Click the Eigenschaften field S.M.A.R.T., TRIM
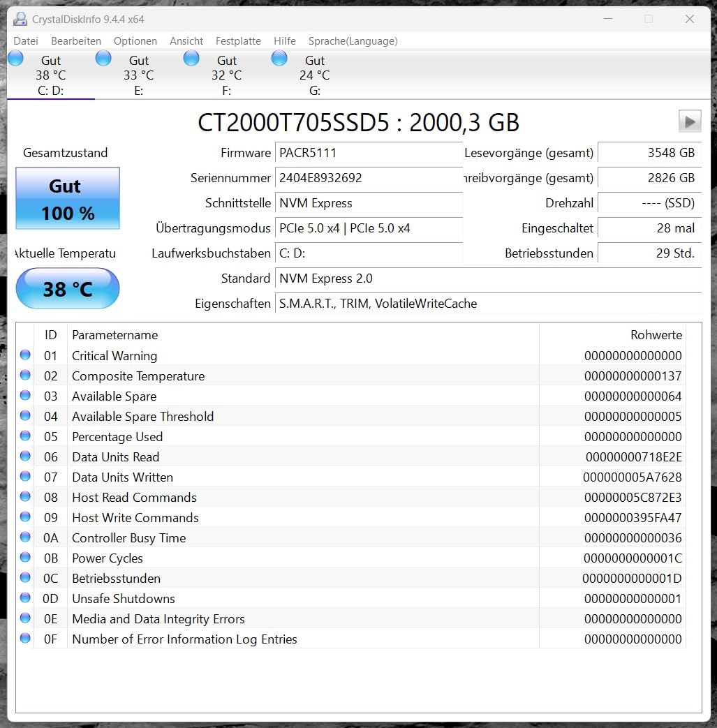 coord(488,303)
